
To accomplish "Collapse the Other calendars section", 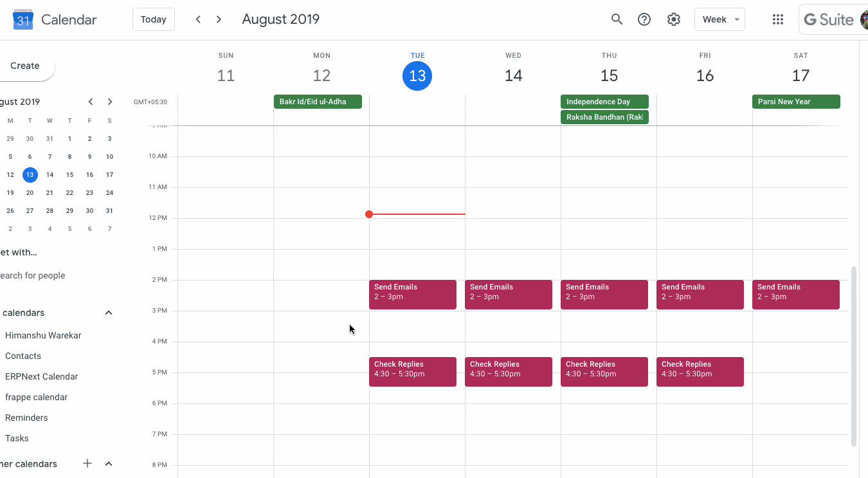I will click(109, 464).
